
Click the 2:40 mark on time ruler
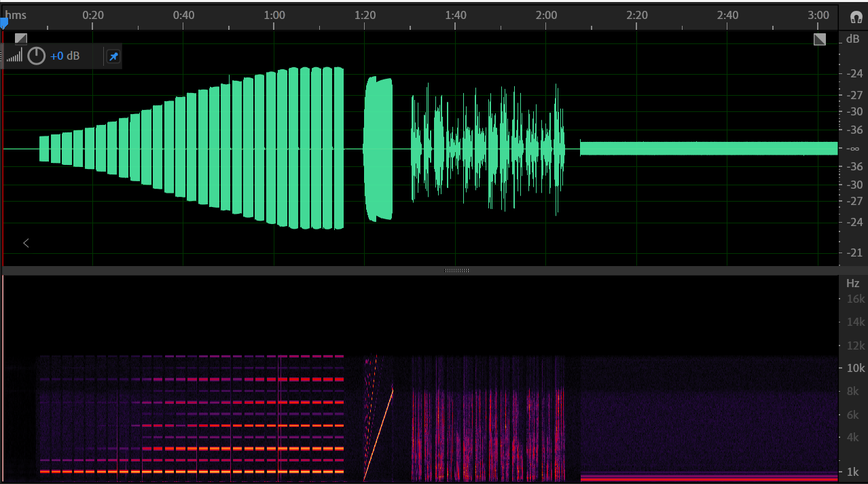coord(727,15)
